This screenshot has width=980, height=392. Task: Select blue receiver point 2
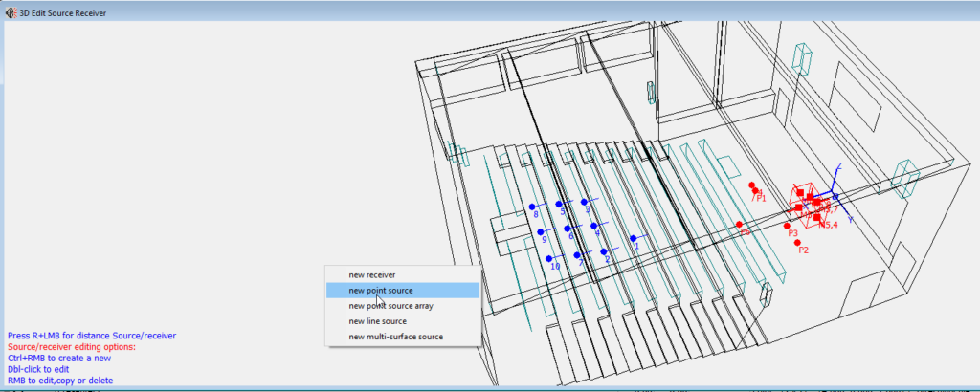click(604, 251)
